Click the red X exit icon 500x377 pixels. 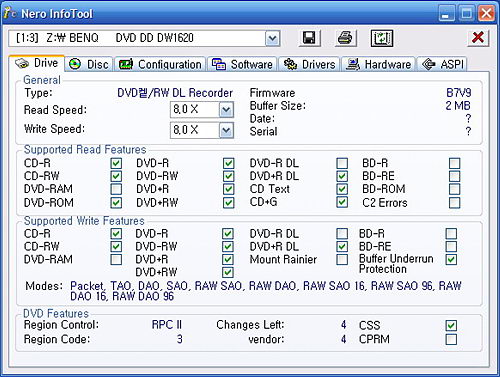tap(478, 37)
